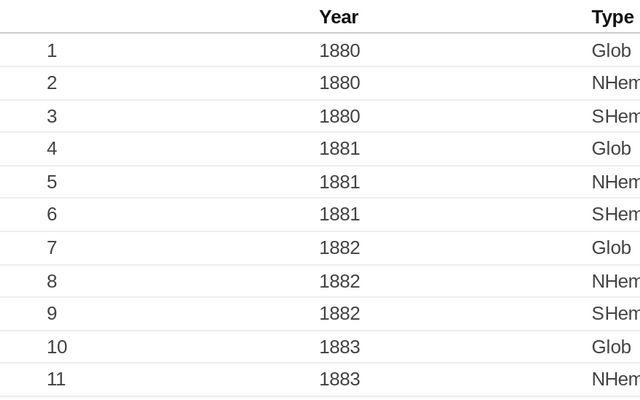Click row number 8 cell
The height and width of the screenshot is (400, 640).
click(52, 281)
